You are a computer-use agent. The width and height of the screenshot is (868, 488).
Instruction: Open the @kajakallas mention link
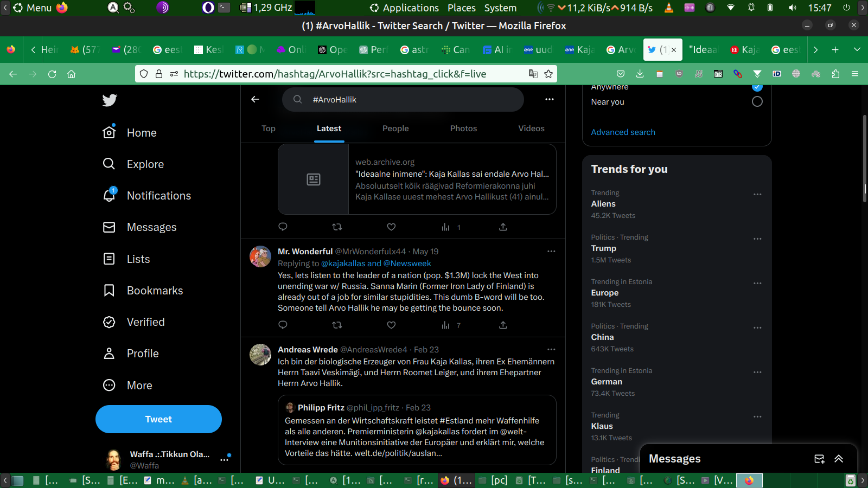pyautogui.click(x=343, y=264)
